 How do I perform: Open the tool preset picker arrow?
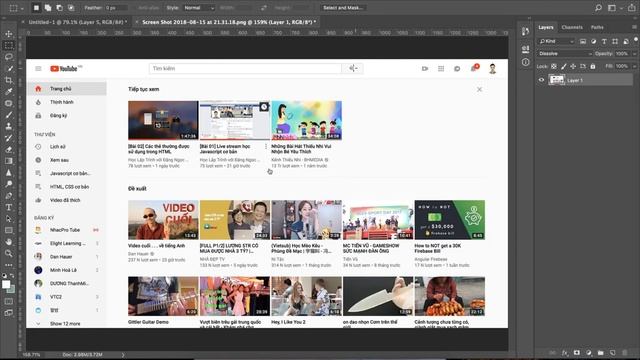[21, 8]
